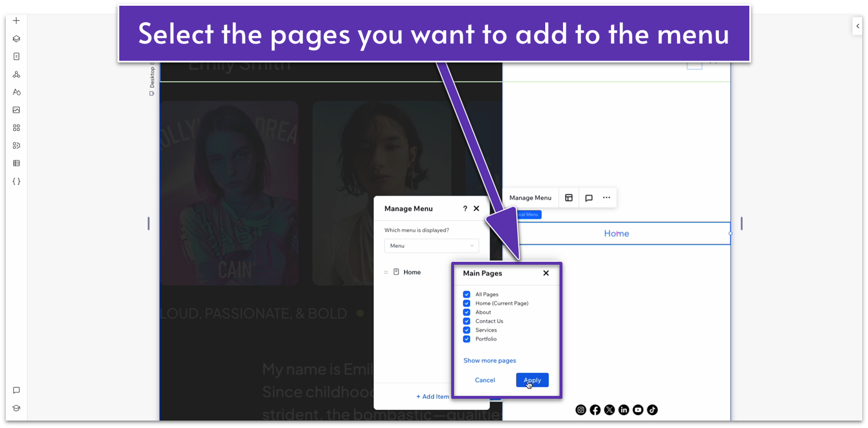Click the TikTok social icon
This screenshot has height=428, width=868.
point(652,410)
